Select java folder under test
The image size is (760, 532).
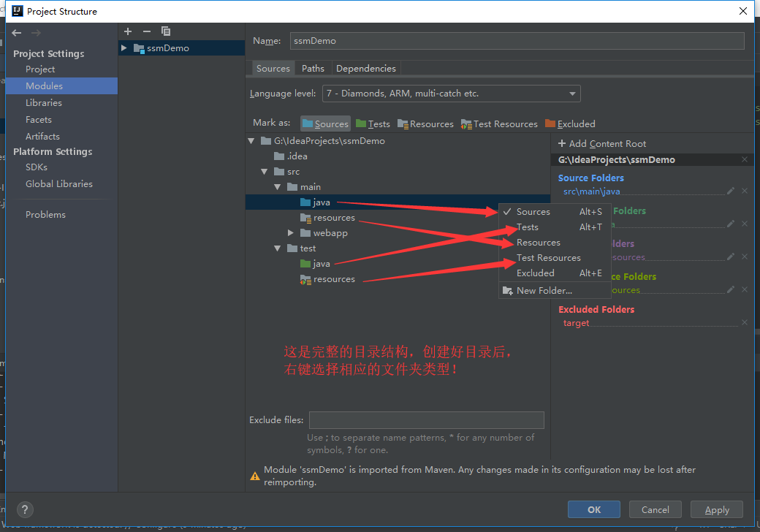click(315, 264)
